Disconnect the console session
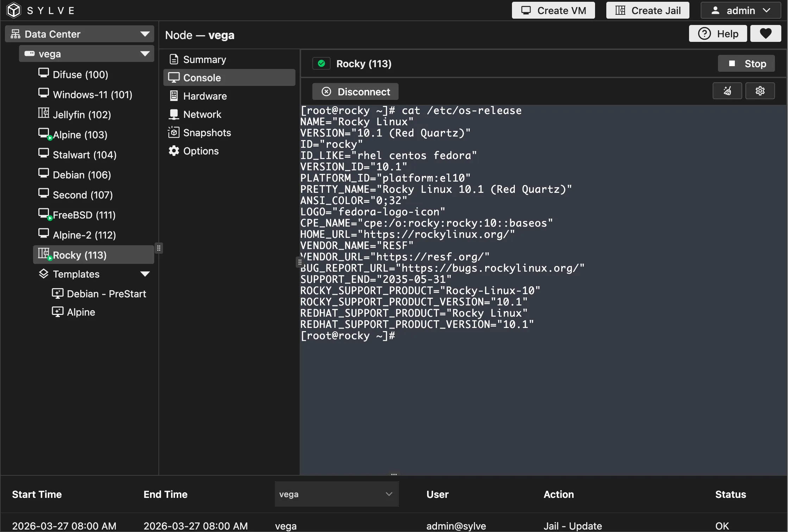Screen dimensions: 788x532 point(355,92)
